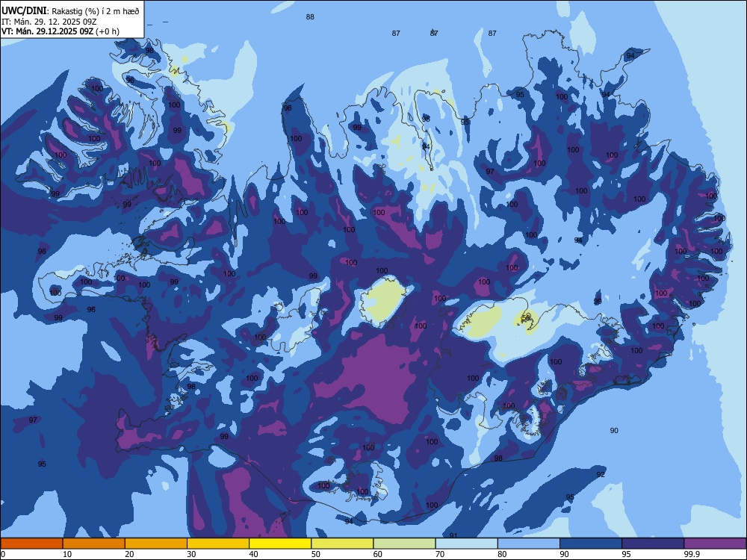Click the title text 'UWC/DINI: Rakastig (%) í 2 m hæð'
Screen dimensions: 747x560
70,11
